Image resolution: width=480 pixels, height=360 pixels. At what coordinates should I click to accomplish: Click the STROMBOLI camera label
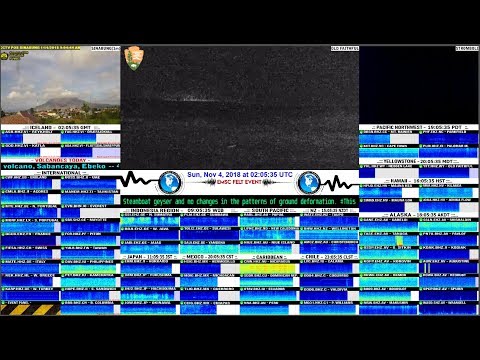coord(467,49)
